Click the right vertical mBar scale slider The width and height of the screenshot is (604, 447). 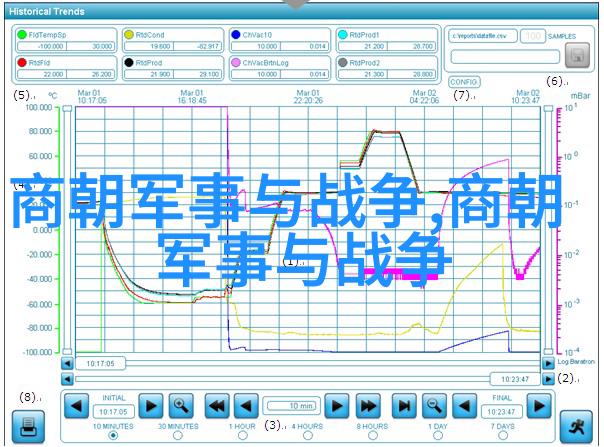pos(548,230)
